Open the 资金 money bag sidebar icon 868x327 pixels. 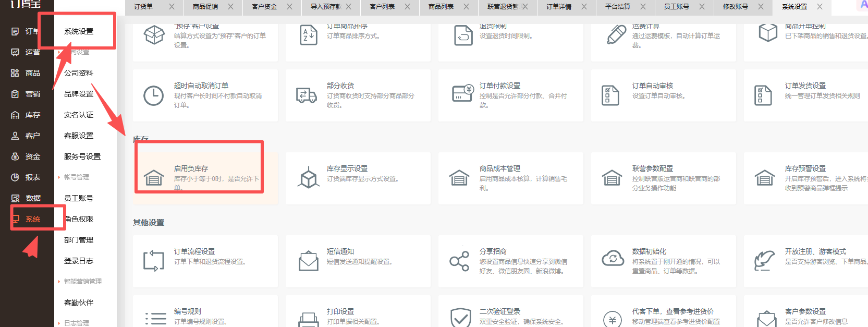coord(15,156)
